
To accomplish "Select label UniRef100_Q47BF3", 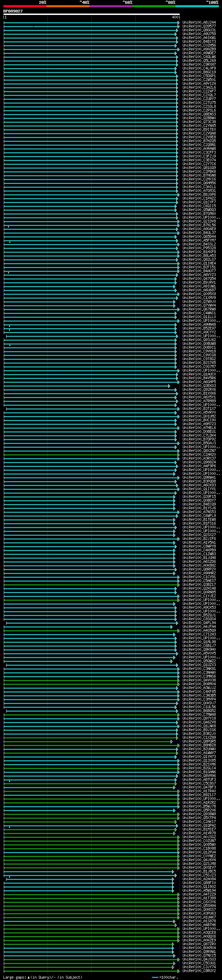I will pos(199,787).
